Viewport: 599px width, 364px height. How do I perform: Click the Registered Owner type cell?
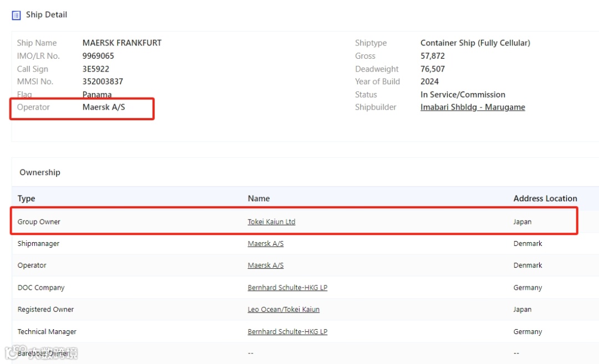[45, 310]
